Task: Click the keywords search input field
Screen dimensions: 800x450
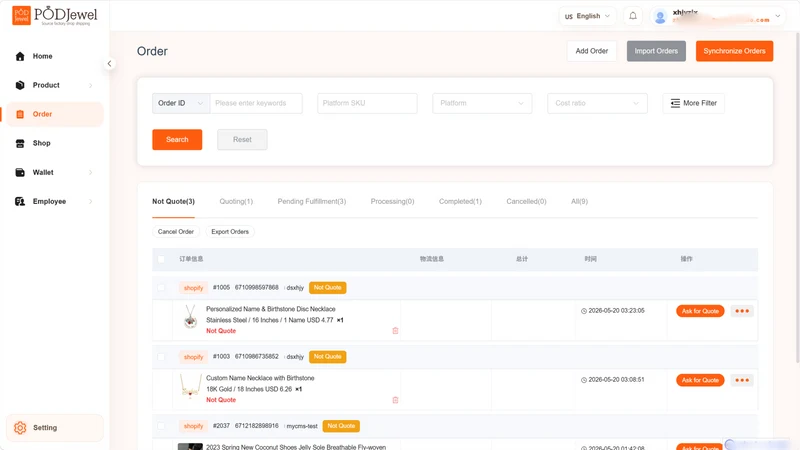Action: point(256,103)
